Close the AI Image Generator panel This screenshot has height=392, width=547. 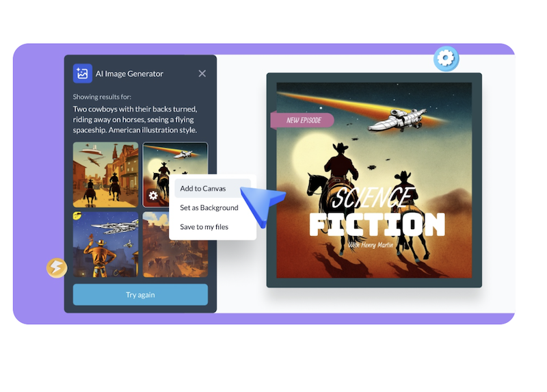pos(202,73)
